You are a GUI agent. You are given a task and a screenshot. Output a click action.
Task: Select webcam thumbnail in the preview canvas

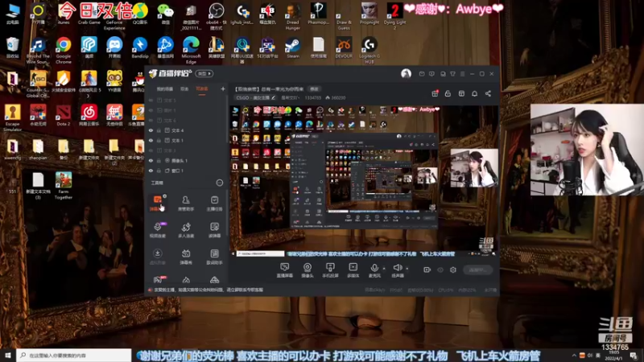[474, 168]
